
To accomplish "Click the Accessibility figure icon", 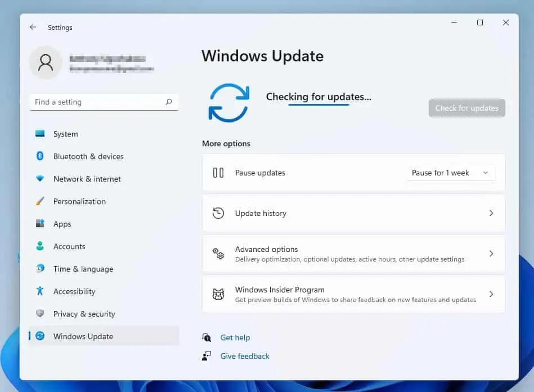I will click(x=40, y=291).
